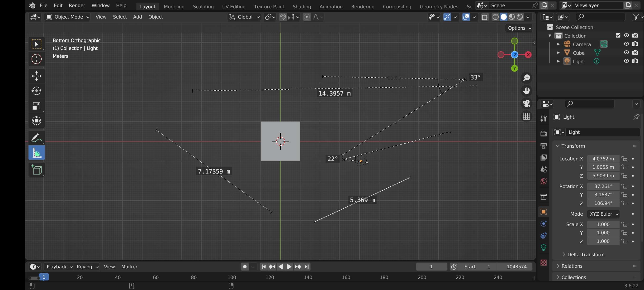Expand the Delta Transform panel
Screen dimensions: 644x290
tap(586, 255)
